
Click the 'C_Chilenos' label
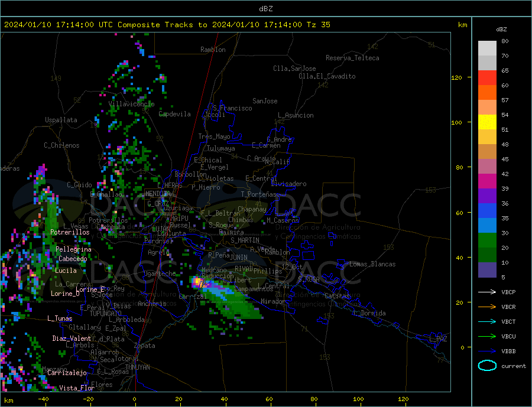tap(61, 145)
